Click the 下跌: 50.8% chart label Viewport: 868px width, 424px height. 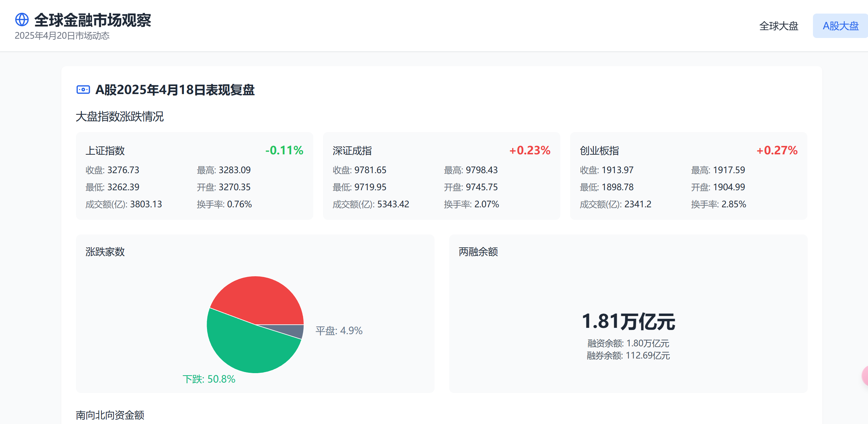(209, 379)
